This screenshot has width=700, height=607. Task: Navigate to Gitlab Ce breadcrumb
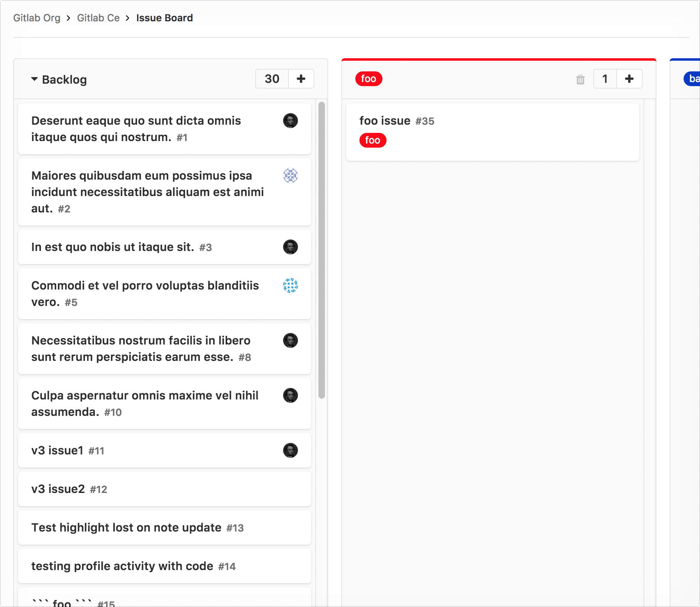(x=98, y=18)
